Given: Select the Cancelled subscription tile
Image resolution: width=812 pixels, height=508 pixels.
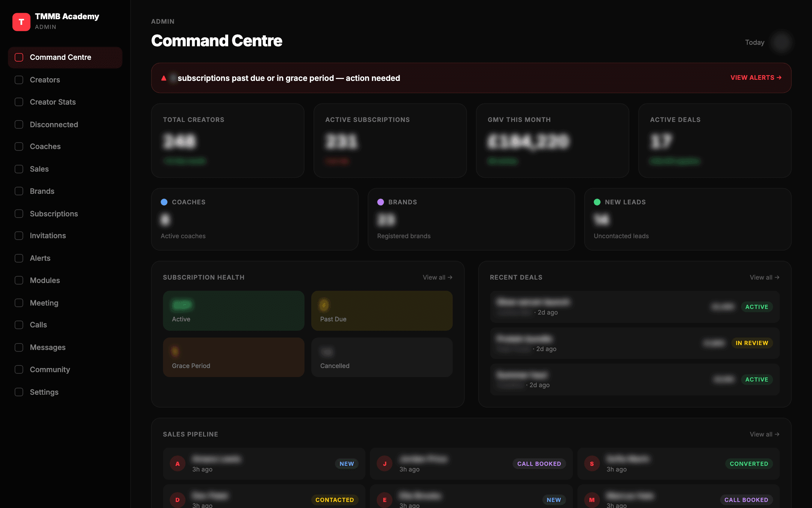Looking at the screenshot, I should point(382,357).
